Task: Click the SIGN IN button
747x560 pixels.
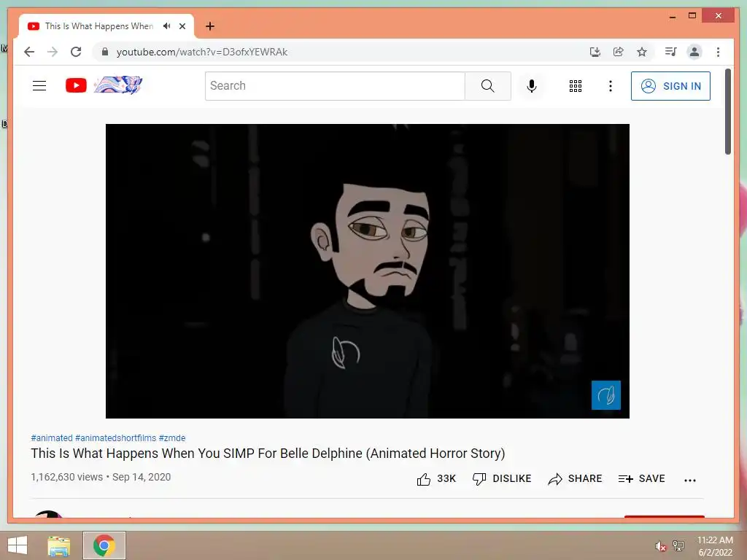Action: tap(671, 86)
